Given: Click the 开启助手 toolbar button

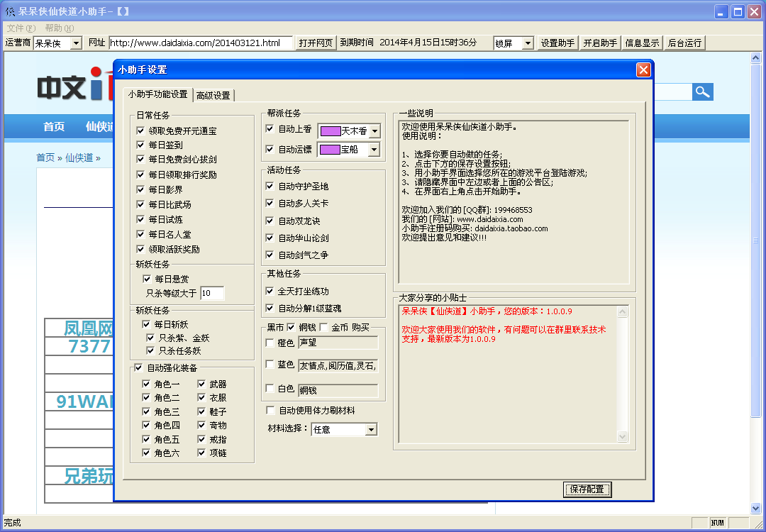Looking at the screenshot, I should click(599, 42).
